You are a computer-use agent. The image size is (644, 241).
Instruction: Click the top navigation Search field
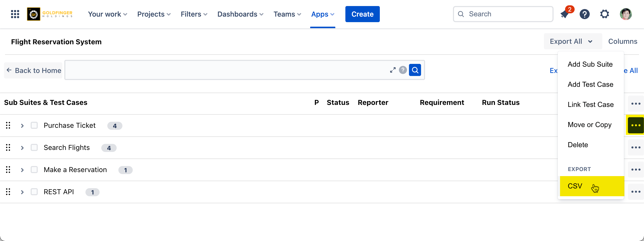tap(503, 14)
